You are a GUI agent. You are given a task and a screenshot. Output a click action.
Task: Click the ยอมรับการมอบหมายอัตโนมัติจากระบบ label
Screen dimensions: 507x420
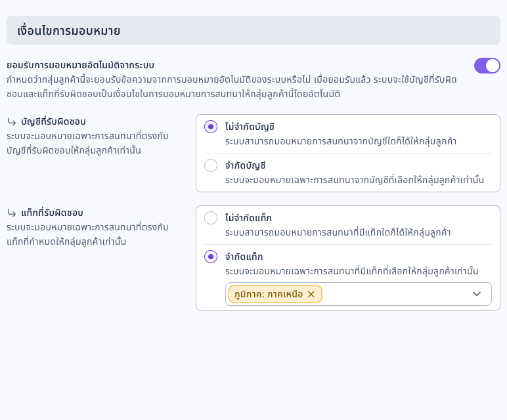pos(80,65)
